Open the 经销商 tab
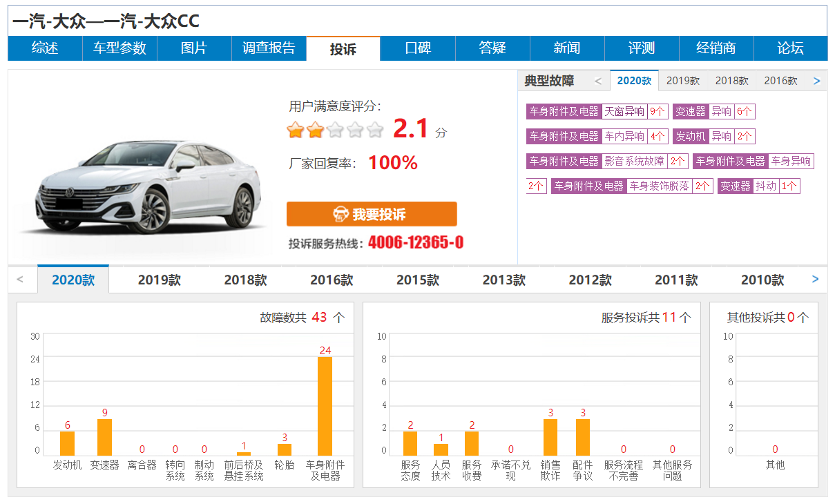 click(x=716, y=48)
